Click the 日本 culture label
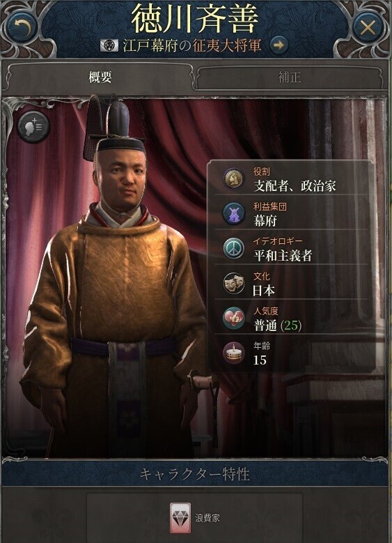 pyautogui.click(x=264, y=291)
